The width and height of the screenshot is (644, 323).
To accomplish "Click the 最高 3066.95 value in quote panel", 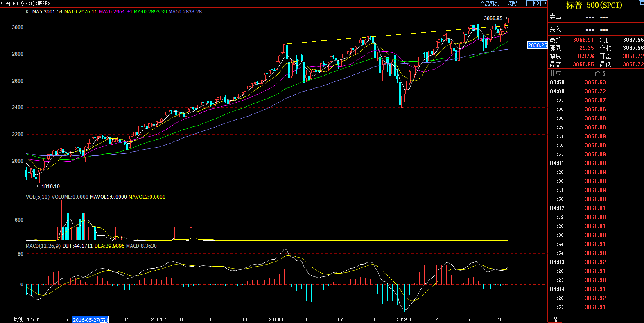I will click(583, 64).
